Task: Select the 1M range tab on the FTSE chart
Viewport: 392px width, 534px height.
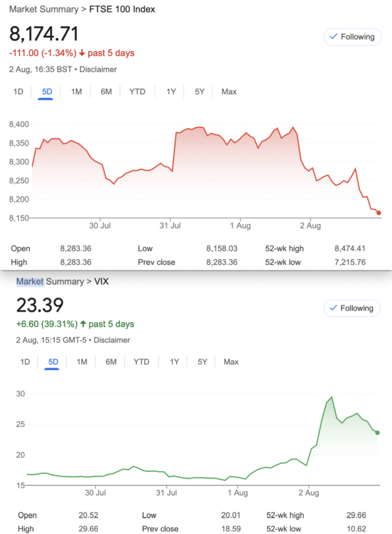Action: 77,91
